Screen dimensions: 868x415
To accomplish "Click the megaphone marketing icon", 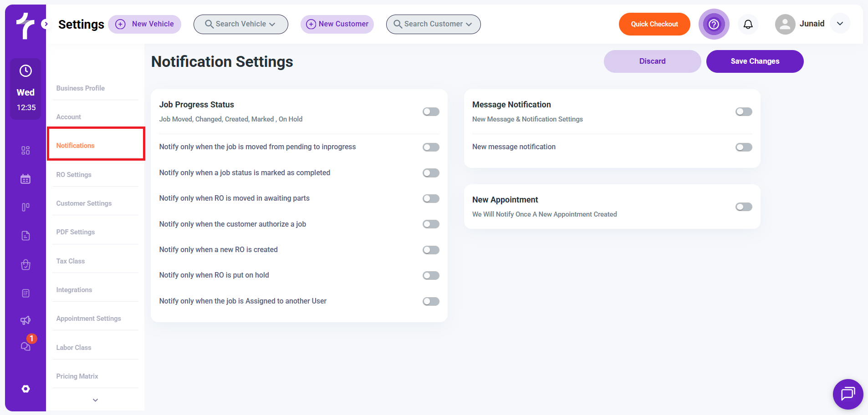I will [x=26, y=320].
